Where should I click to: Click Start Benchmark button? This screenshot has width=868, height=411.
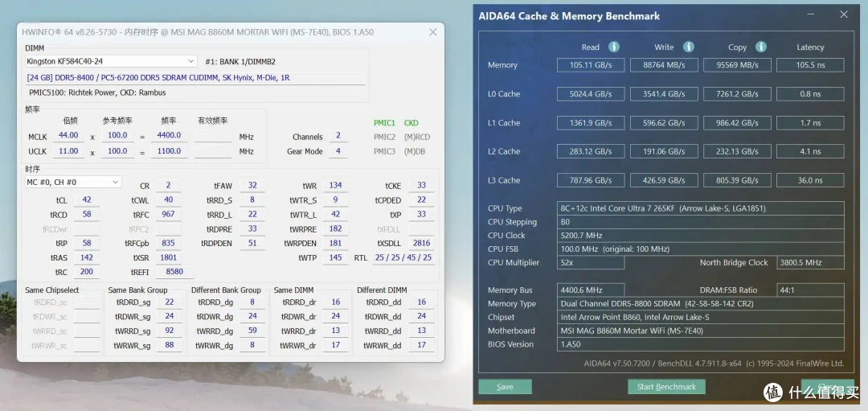point(666,387)
